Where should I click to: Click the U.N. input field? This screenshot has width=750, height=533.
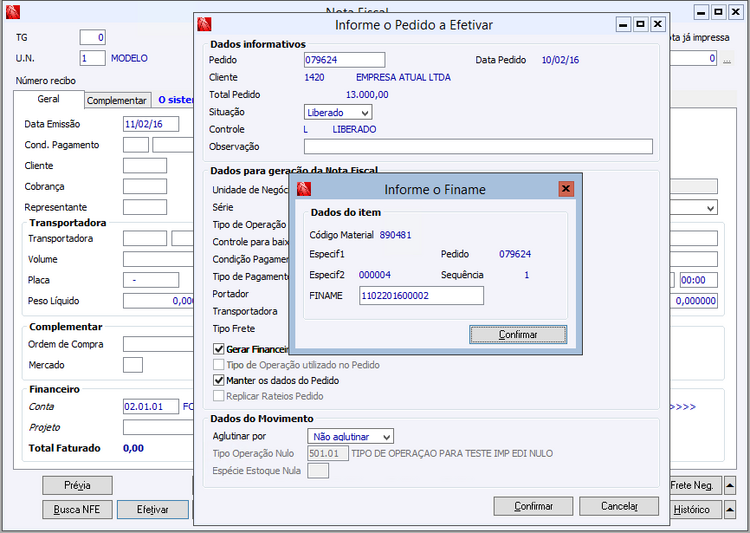pyautogui.click(x=92, y=58)
